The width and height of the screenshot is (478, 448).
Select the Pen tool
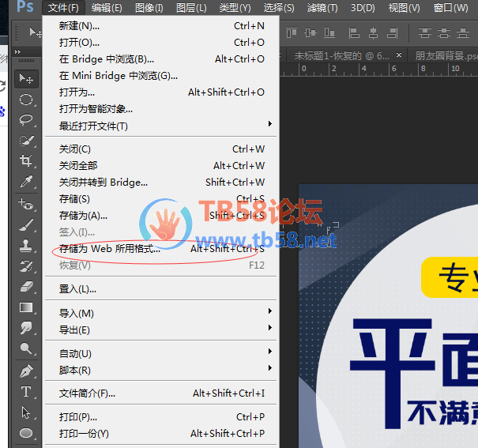(26, 371)
